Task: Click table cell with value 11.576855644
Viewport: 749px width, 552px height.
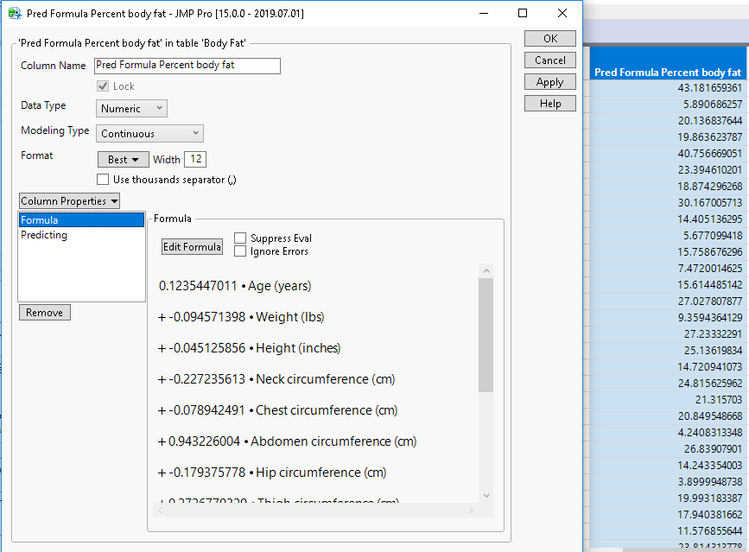Action: [x=667, y=531]
